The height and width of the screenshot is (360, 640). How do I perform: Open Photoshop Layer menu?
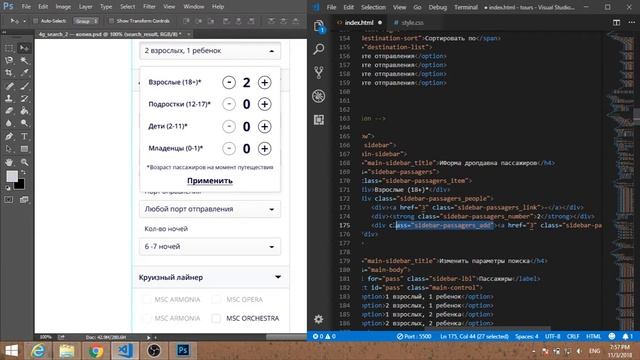[85, 7]
